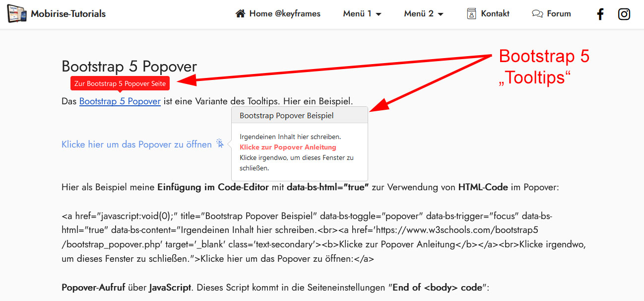Go to Home @keyframes page
Image resolution: width=644 pixels, height=301 pixels.
point(285,14)
